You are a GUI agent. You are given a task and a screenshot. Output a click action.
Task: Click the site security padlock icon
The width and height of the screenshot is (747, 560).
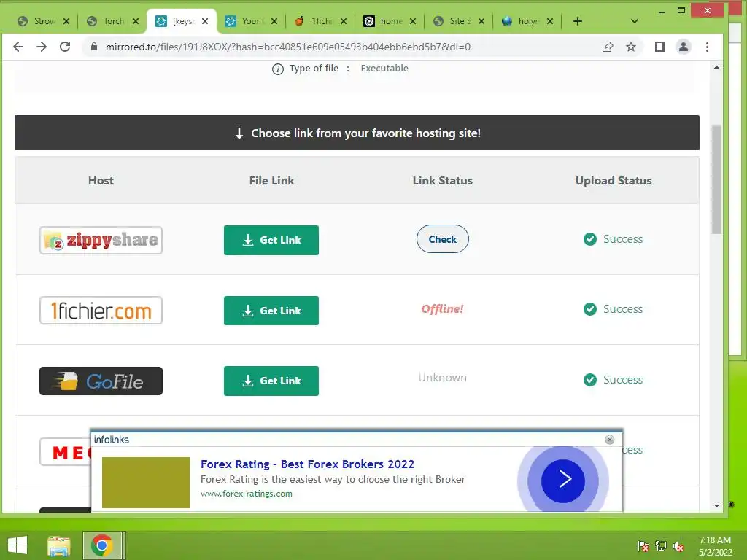coord(94,47)
